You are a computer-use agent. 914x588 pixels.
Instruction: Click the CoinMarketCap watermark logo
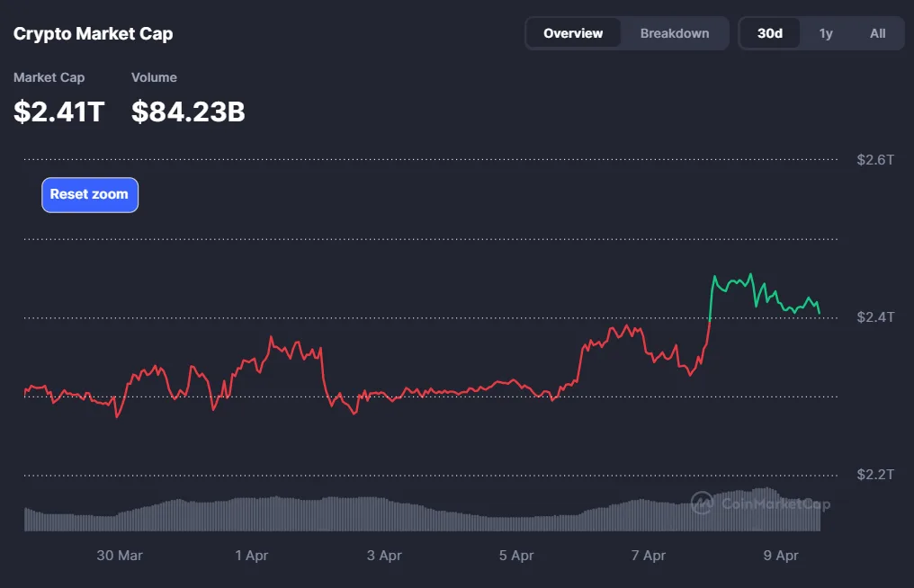click(760, 504)
